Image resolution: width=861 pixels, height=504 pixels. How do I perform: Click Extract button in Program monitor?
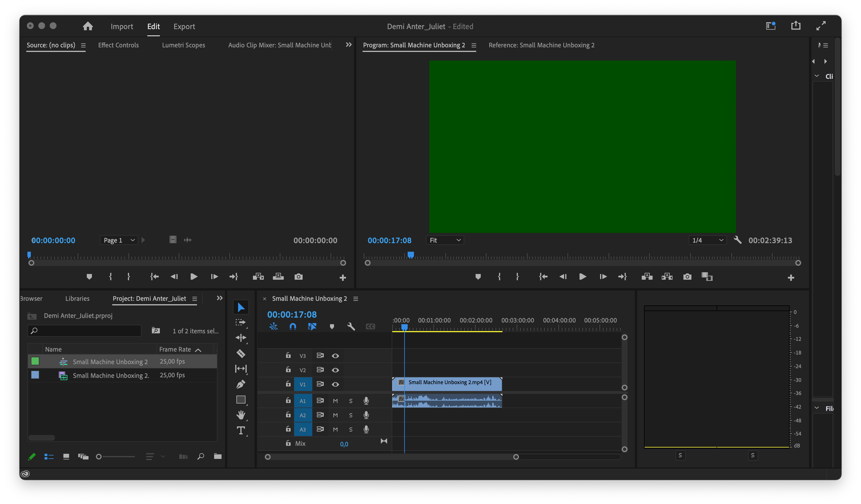tap(667, 277)
